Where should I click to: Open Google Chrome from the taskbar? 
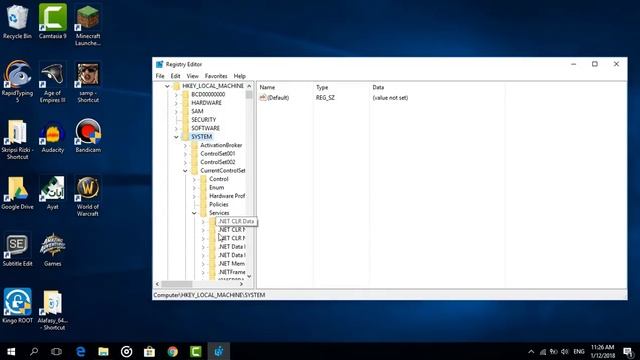(172, 351)
